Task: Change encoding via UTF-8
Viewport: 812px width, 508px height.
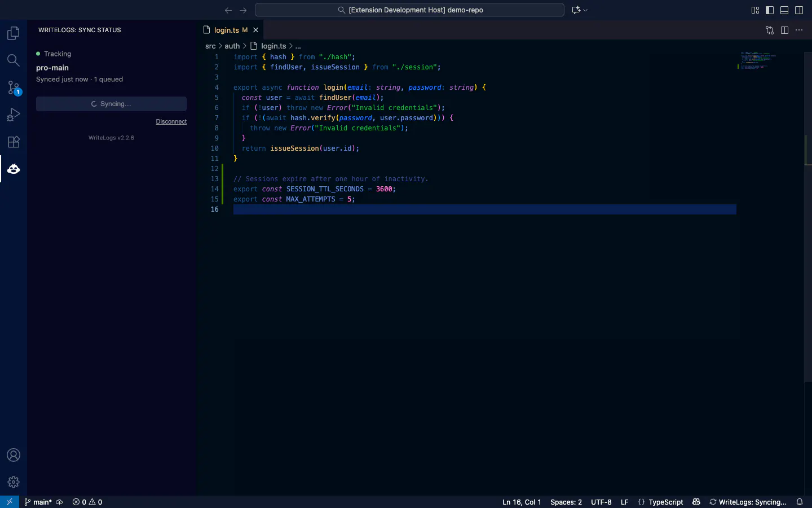Action: 601,502
